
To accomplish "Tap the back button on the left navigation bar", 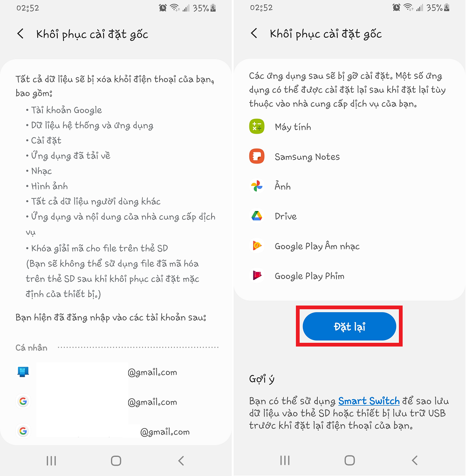I will [x=181, y=461].
